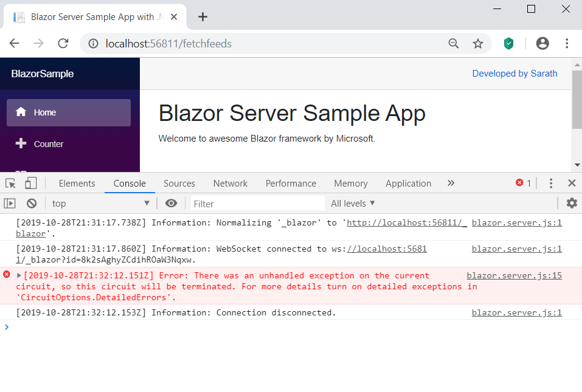
Task: Show console sidebar icon
Action: (x=10, y=203)
